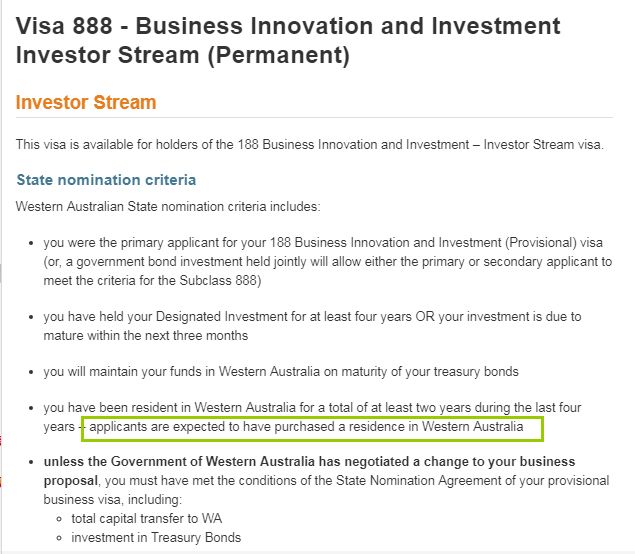Click 'business visa, including:' line
The height and width of the screenshot is (554, 635).
click(x=113, y=500)
